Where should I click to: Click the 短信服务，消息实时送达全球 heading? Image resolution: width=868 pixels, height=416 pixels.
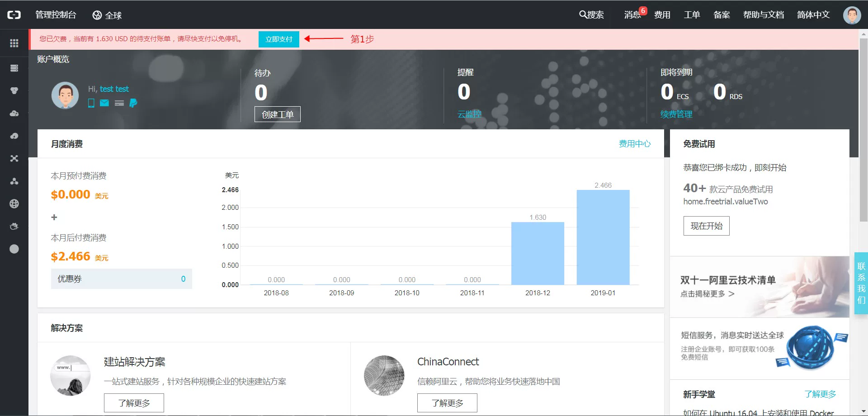pyautogui.click(x=732, y=335)
